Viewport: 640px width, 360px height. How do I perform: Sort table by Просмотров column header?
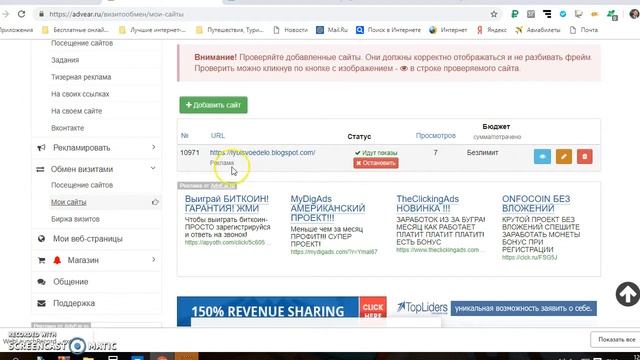[436, 136]
